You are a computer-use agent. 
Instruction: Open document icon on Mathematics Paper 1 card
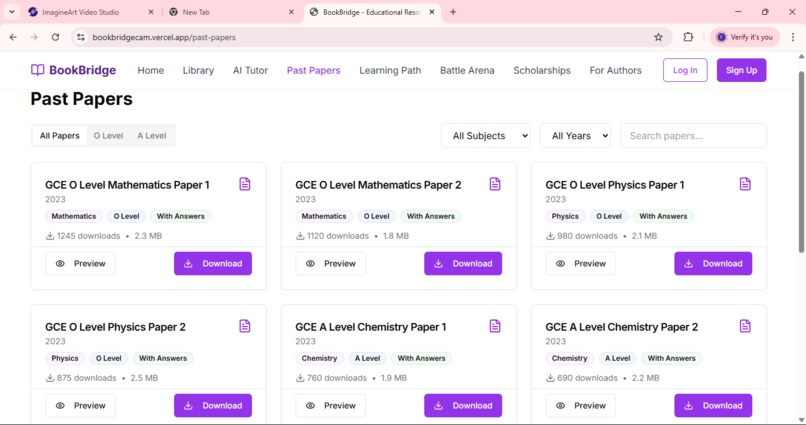tap(245, 184)
